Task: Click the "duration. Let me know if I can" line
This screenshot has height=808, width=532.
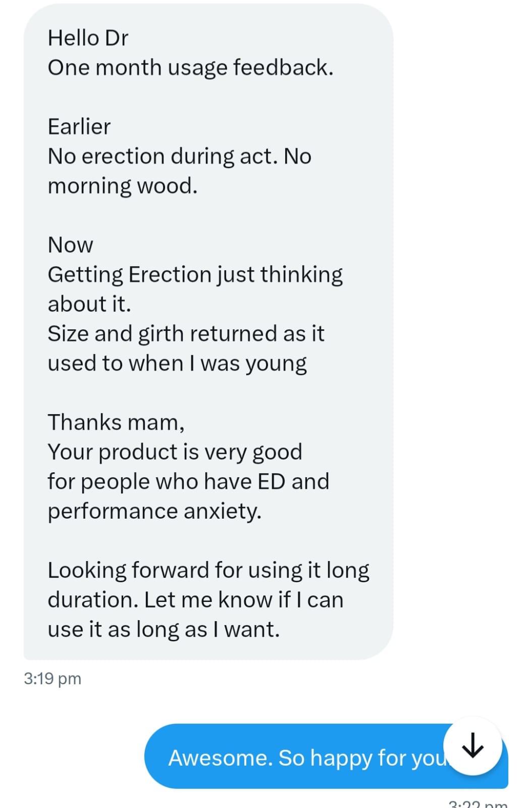Action: (195, 600)
